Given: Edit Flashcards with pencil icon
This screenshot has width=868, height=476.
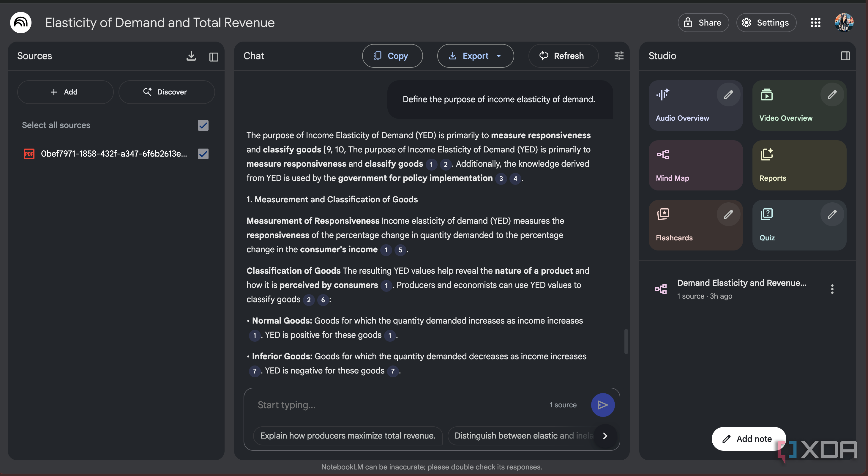Looking at the screenshot, I should click(728, 215).
